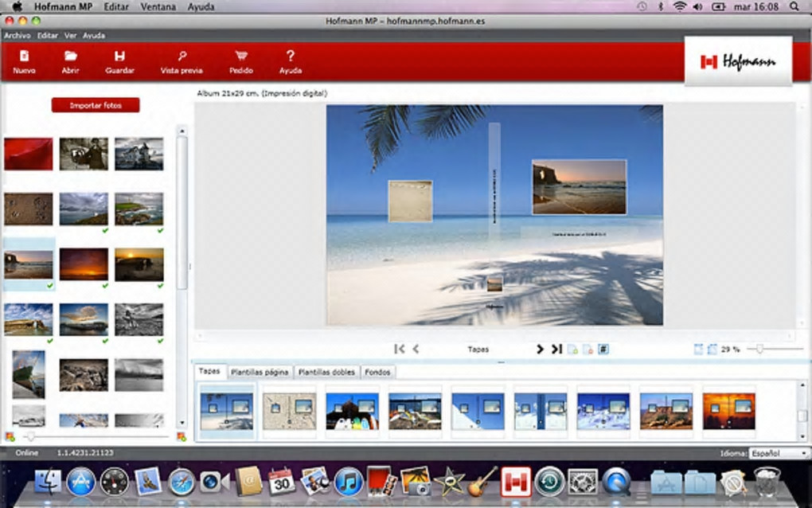Open the Ventana menu in the macOS menu bar

[x=158, y=6]
